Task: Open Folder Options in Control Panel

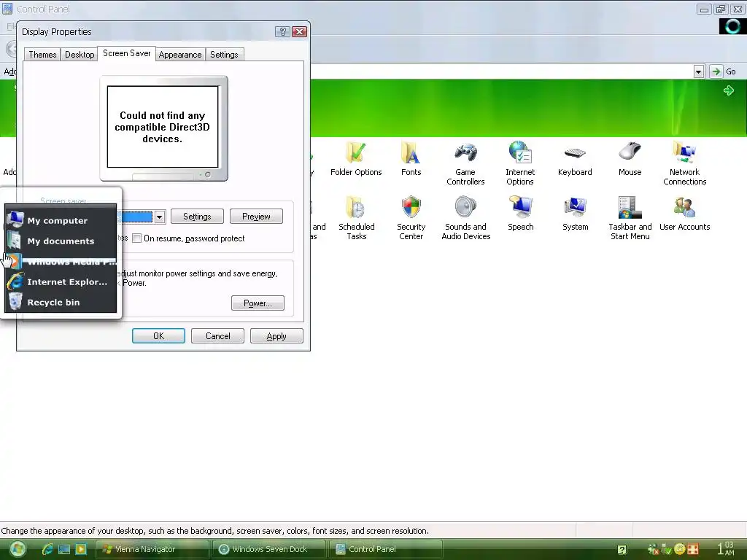Action: tap(356, 159)
